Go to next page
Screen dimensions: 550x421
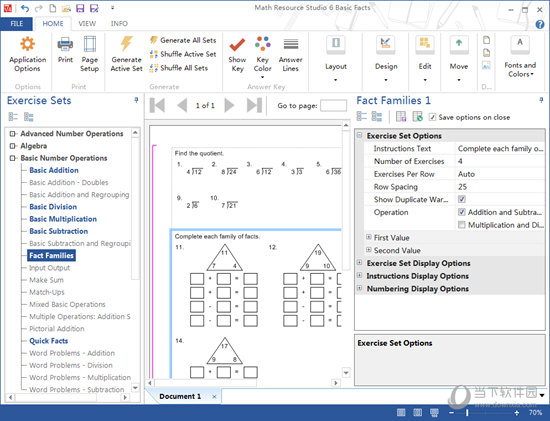coord(229,105)
